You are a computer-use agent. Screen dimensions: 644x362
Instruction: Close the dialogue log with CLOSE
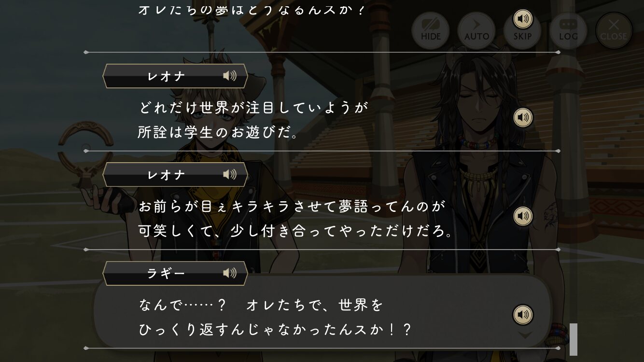[x=614, y=31]
